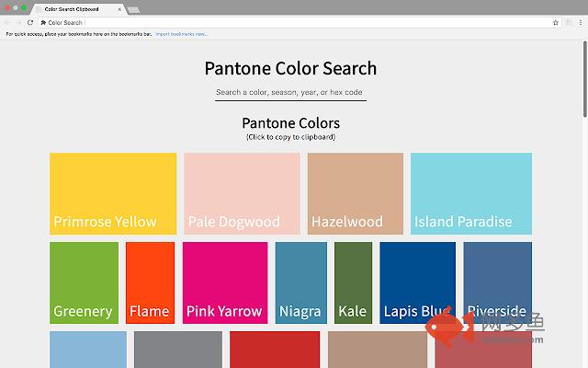Copy the Riverside swatch
The width and height of the screenshot is (588, 368).
[497, 282]
